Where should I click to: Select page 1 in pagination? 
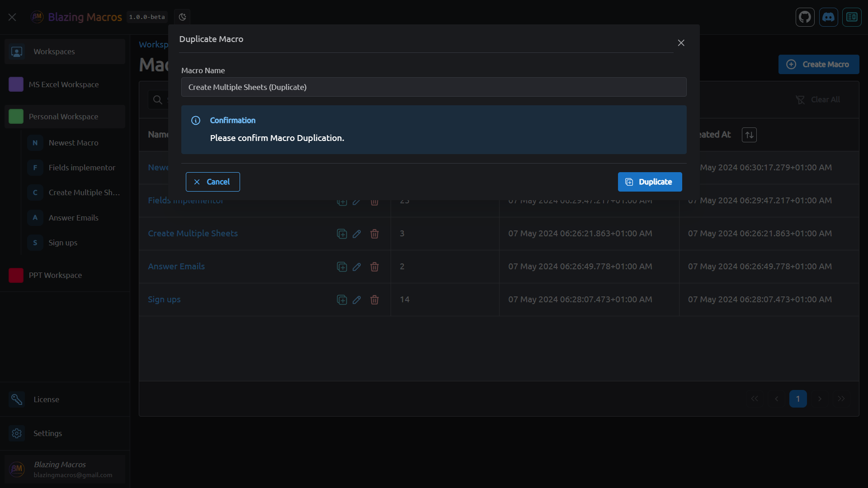pos(798,399)
